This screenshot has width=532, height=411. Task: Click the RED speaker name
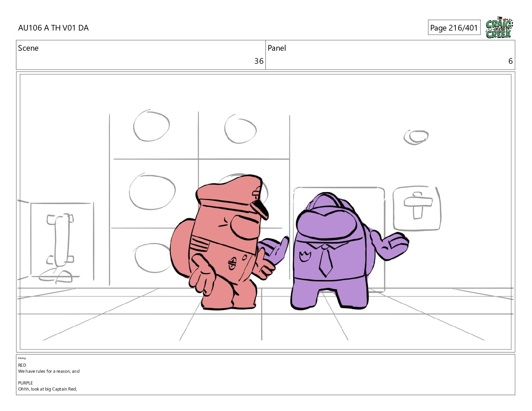pos(22,365)
